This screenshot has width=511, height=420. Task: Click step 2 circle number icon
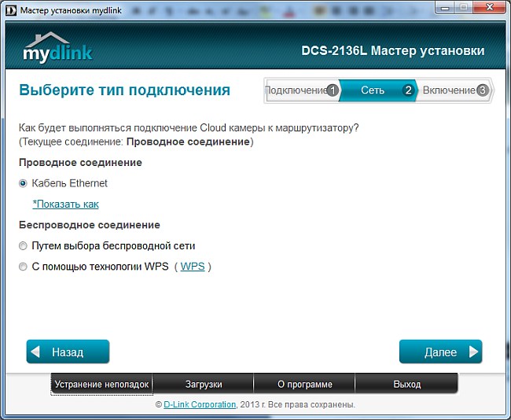point(408,90)
